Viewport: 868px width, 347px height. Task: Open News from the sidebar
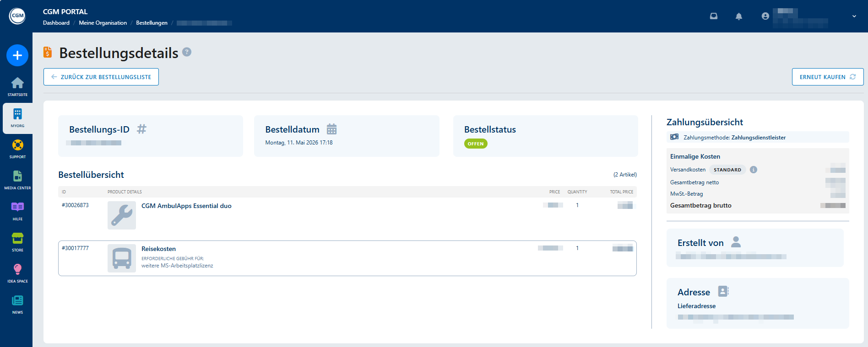click(17, 304)
